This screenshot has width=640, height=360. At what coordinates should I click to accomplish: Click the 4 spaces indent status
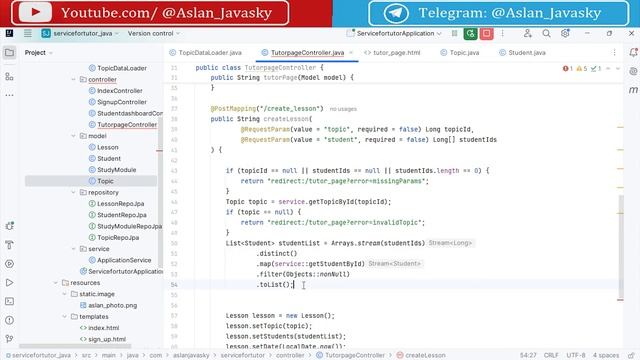click(606, 355)
